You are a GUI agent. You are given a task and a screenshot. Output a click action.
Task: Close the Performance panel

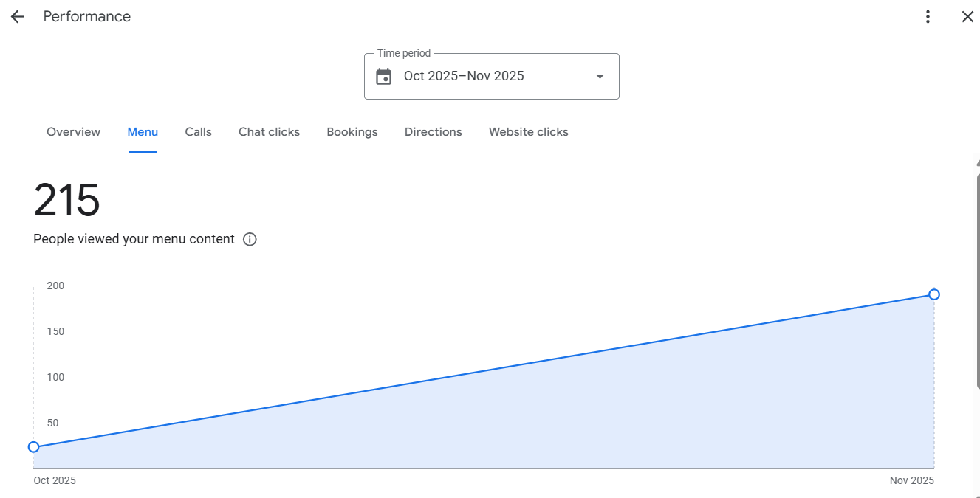[967, 17]
